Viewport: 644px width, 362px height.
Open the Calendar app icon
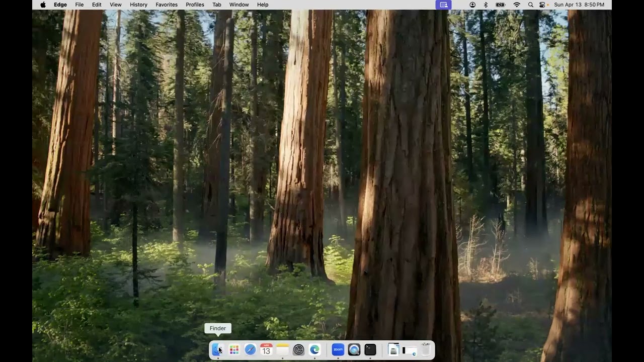[266, 349]
